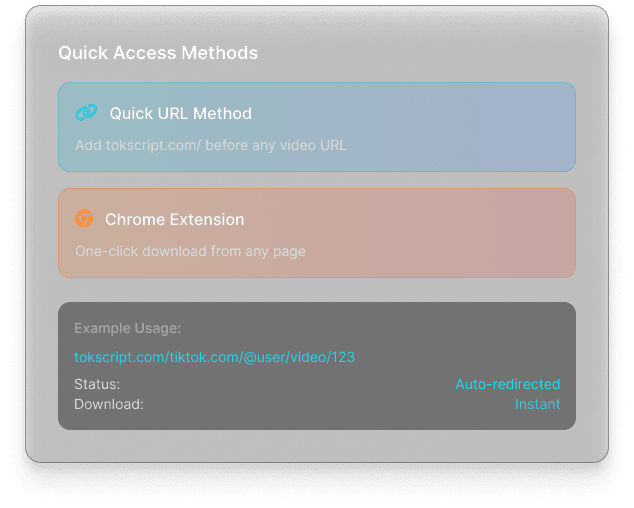Viewport: 634px width, 508px height.
Task: Click the 'One-click download from any page' text
Action: [x=190, y=251]
